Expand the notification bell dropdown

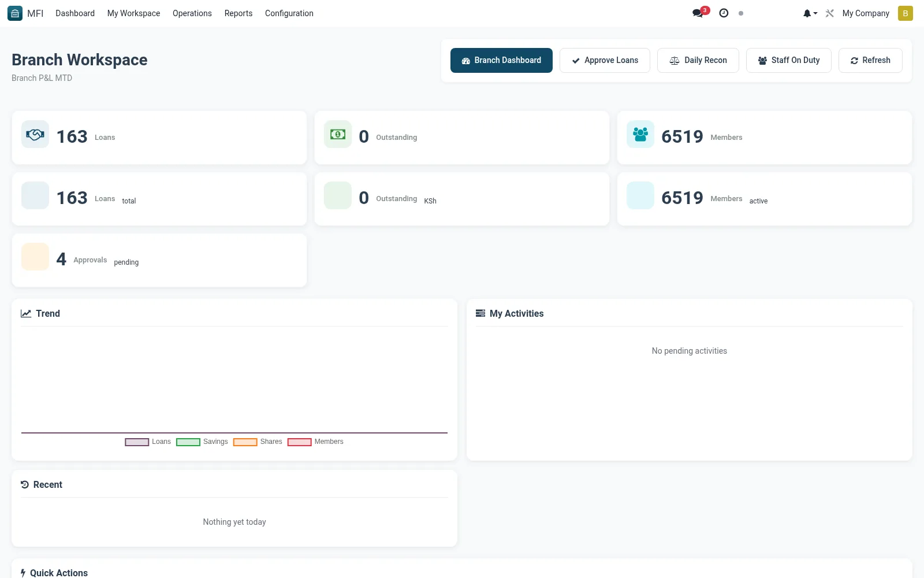(x=810, y=13)
